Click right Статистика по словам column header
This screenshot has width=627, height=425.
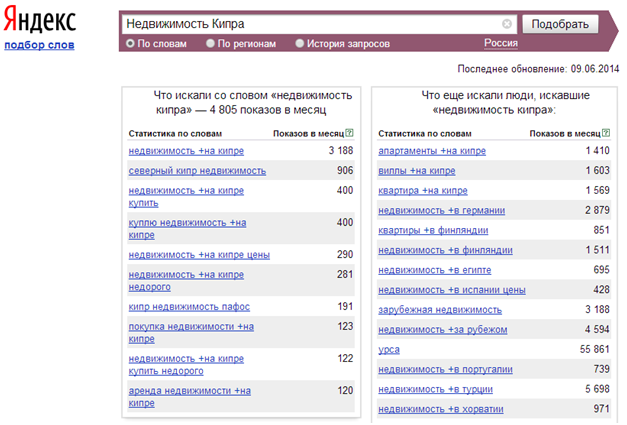click(425, 134)
